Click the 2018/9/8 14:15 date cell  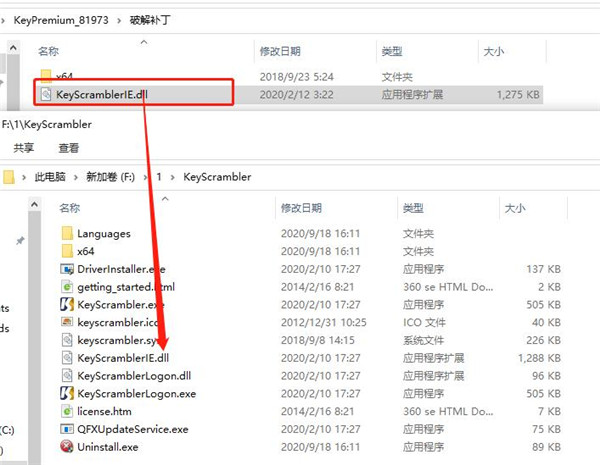tap(318, 340)
